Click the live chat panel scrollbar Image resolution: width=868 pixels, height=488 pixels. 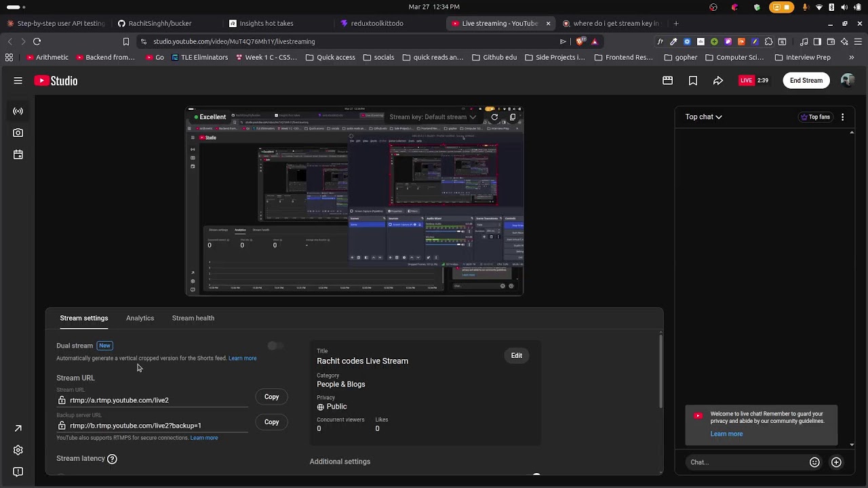tap(852, 288)
